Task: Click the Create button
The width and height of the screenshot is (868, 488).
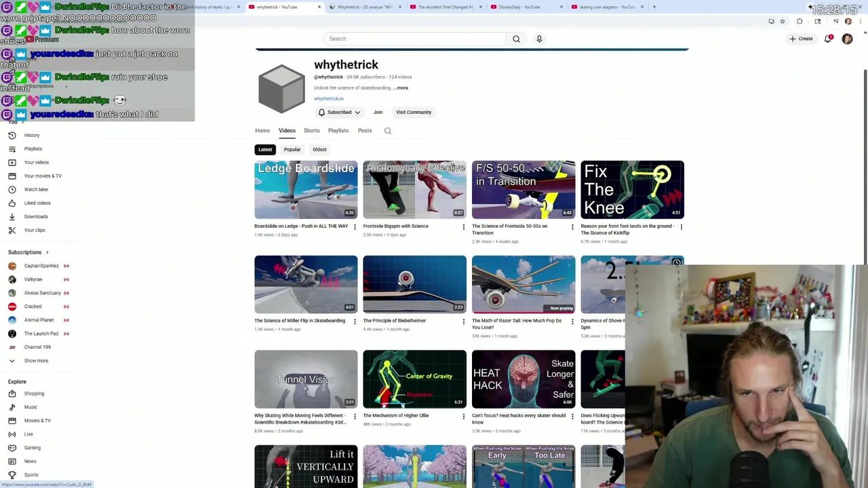Action: pyautogui.click(x=801, y=39)
